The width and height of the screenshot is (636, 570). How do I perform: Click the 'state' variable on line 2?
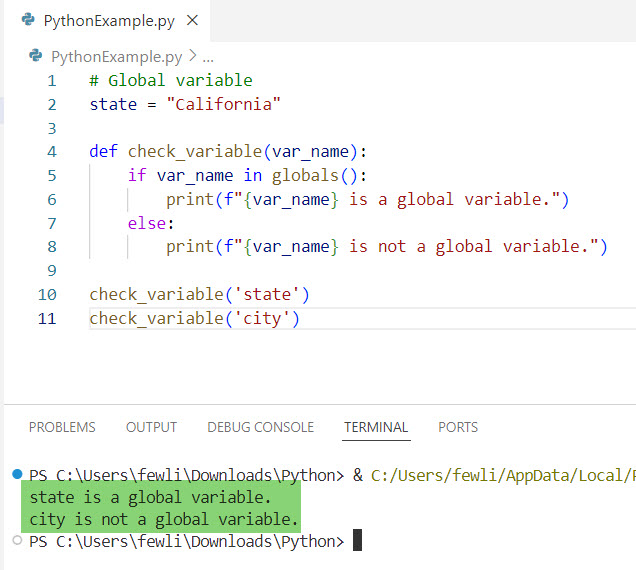click(113, 104)
